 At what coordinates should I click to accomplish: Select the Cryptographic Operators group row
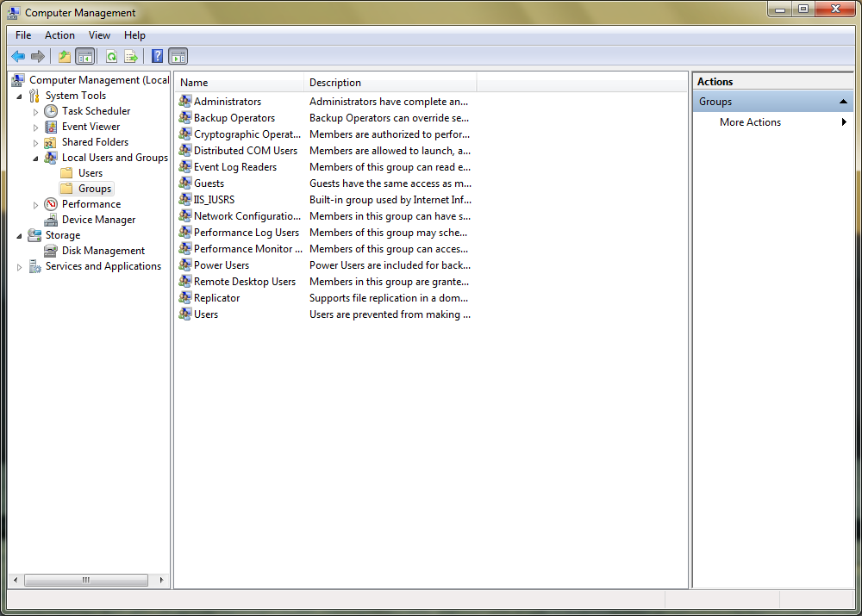click(x=247, y=134)
